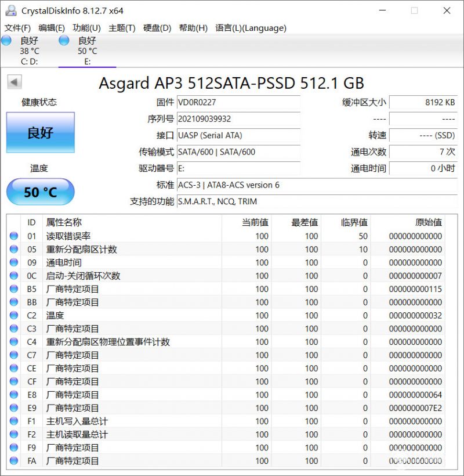The height and width of the screenshot is (476, 464).
Task: Select status dot for attribute CF row
Action: click(x=14, y=381)
